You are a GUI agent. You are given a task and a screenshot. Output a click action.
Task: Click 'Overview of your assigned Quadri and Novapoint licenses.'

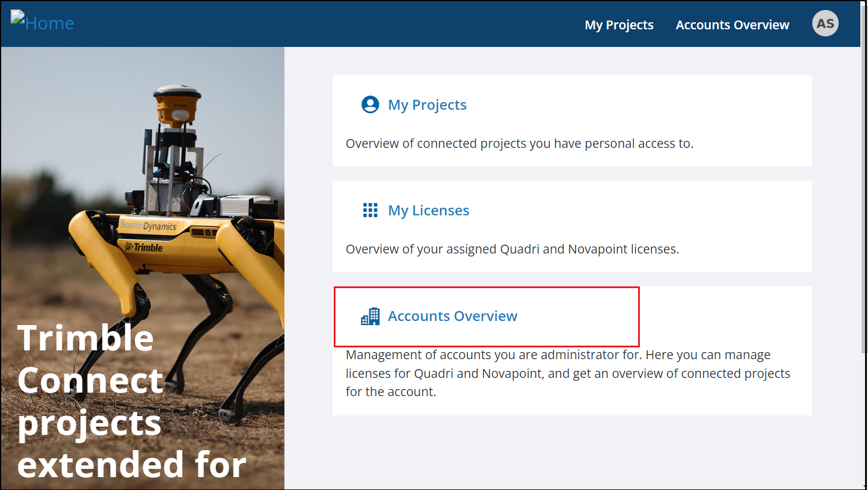513,249
